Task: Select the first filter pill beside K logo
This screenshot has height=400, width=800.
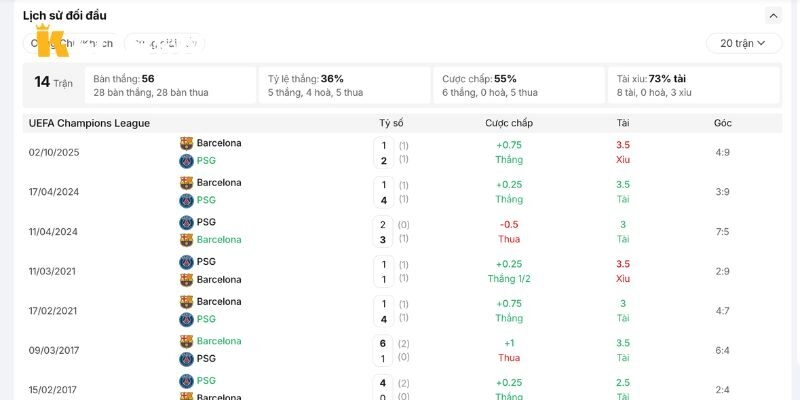Action: click(71, 43)
